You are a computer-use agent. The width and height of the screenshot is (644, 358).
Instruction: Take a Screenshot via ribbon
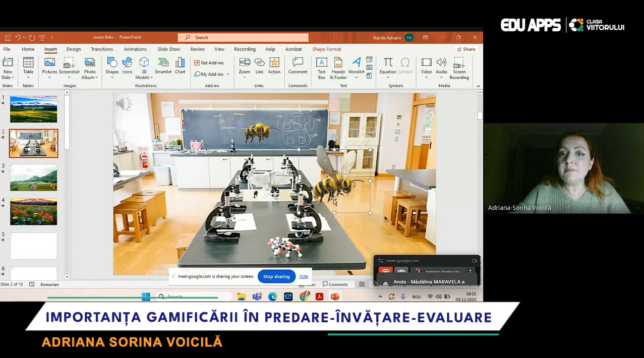(69, 69)
